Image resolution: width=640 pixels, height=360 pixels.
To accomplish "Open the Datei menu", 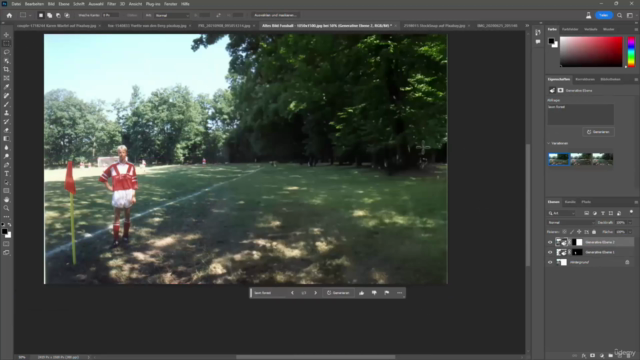I will (16, 4).
